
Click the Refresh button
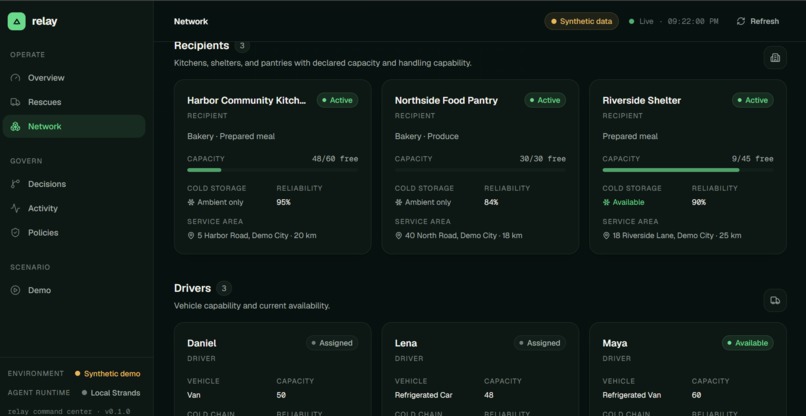tap(758, 21)
